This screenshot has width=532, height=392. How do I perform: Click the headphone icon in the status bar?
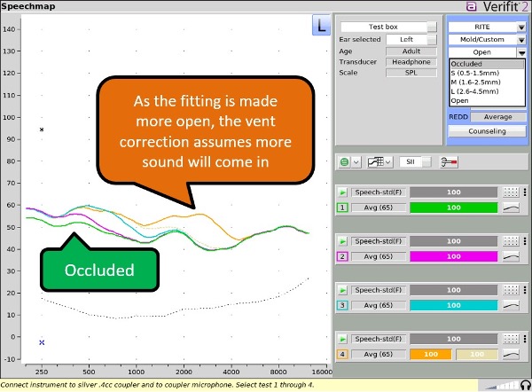[x=526, y=386]
